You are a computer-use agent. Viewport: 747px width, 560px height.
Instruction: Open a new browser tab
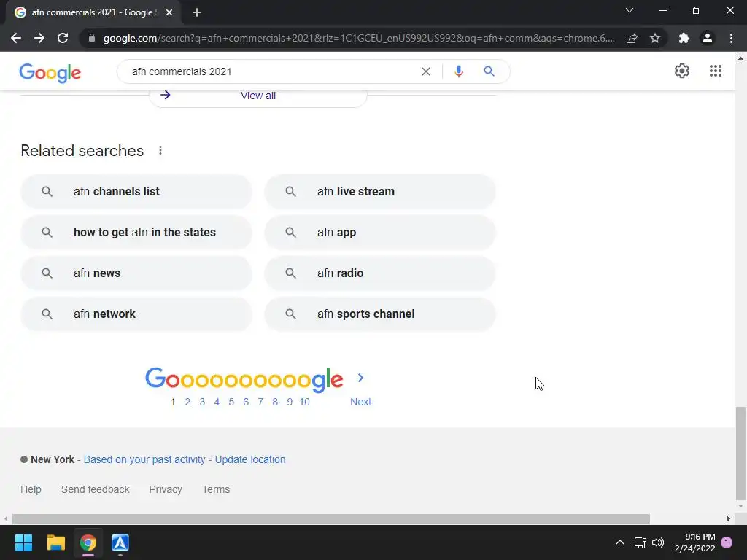[197, 12]
